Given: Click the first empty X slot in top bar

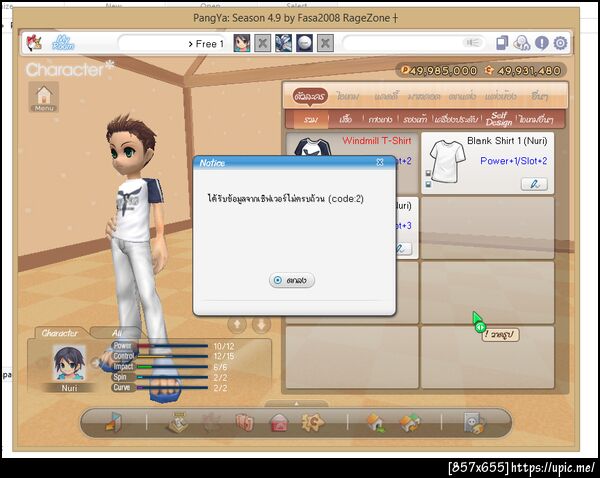Looking at the screenshot, I should 262,43.
